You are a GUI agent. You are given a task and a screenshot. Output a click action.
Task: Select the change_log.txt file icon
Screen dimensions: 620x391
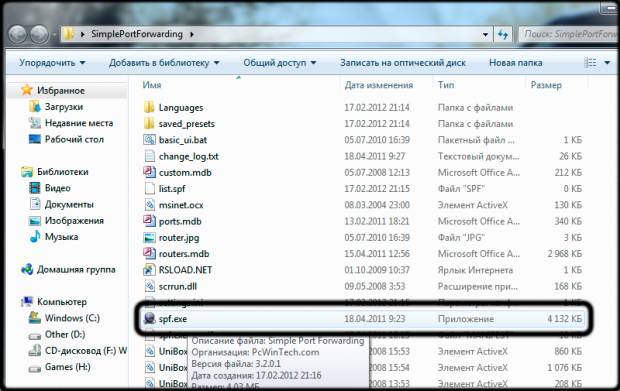tap(149, 156)
